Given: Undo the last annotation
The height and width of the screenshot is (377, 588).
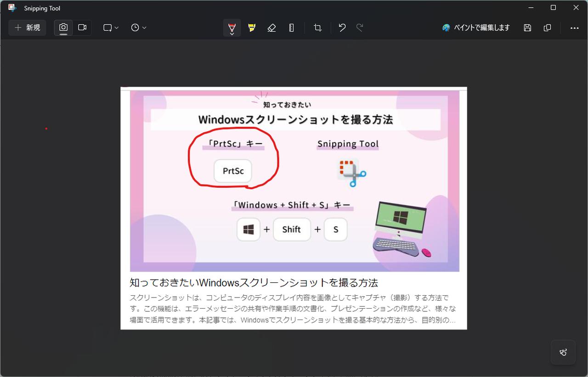Looking at the screenshot, I should pos(342,28).
